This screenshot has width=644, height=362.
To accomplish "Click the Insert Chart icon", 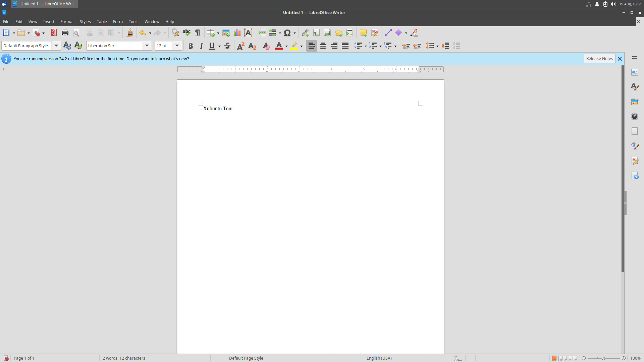I will (x=237, y=33).
